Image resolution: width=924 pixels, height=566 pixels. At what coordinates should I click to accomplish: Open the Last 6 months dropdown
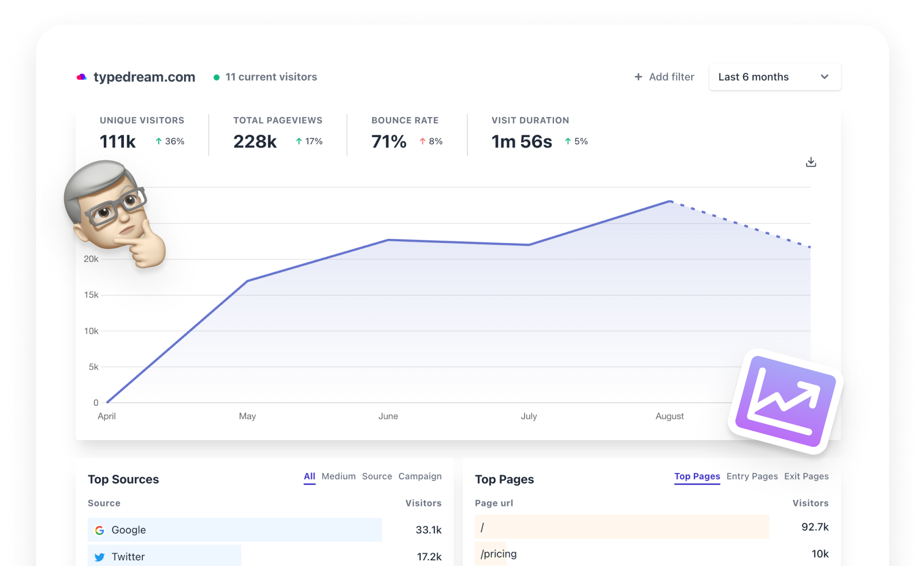click(x=774, y=77)
